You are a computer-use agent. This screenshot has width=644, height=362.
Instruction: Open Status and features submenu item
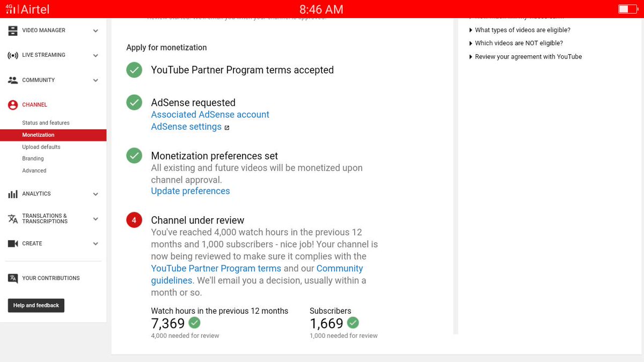pos(46,123)
